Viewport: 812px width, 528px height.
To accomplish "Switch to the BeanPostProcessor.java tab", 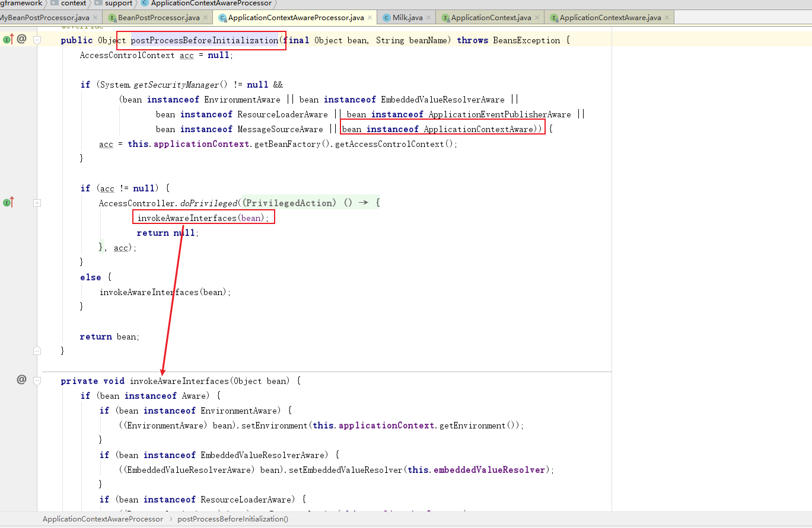I will 158,18.
